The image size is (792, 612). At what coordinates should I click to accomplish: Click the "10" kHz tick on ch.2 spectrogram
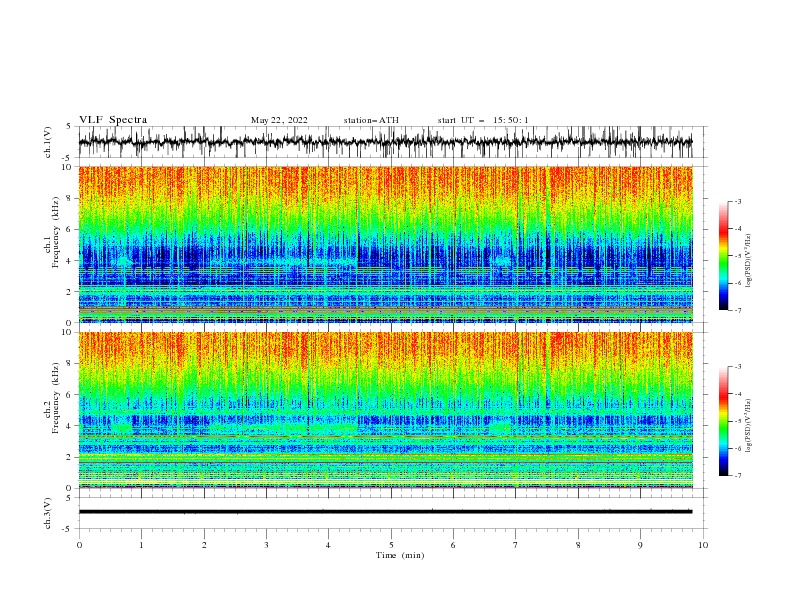pyautogui.click(x=67, y=332)
